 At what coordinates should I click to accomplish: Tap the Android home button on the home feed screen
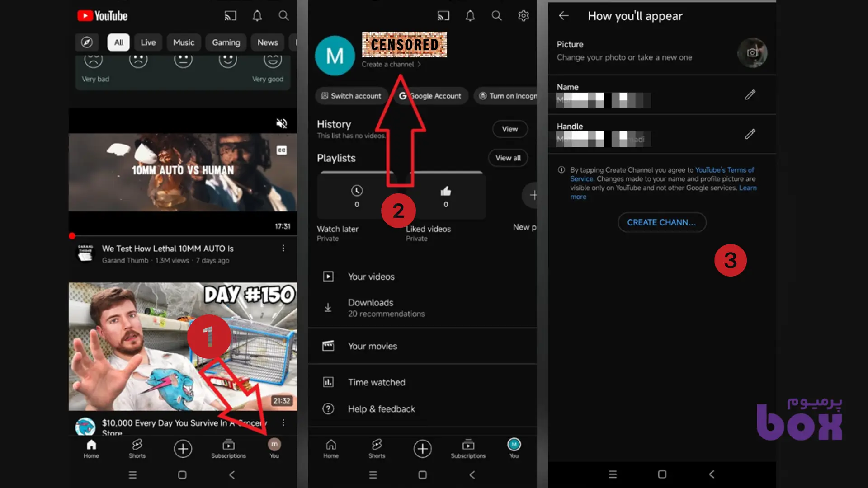(182, 475)
